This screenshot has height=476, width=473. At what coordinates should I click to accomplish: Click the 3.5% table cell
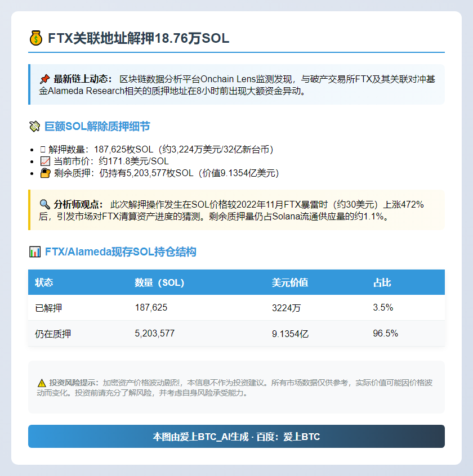pos(383,308)
